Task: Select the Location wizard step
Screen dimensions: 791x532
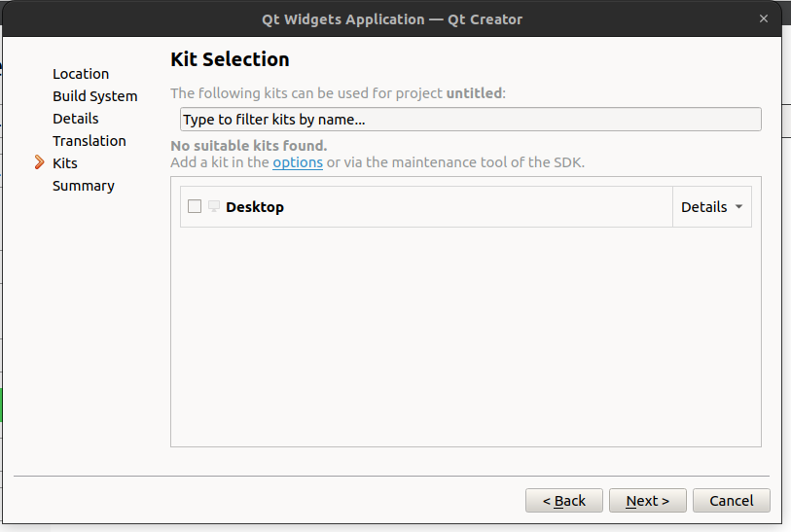Action: [x=81, y=74]
